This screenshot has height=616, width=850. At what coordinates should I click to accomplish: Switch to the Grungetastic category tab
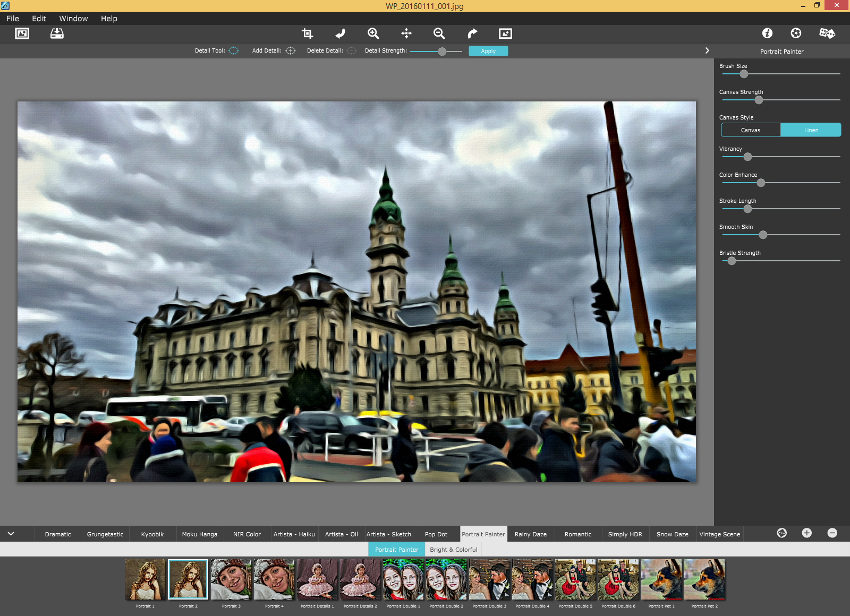105,534
